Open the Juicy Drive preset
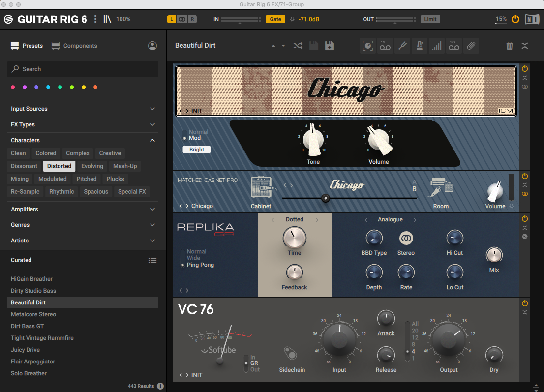The height and width of the screenshot is (392, 544). coord(83,350)
